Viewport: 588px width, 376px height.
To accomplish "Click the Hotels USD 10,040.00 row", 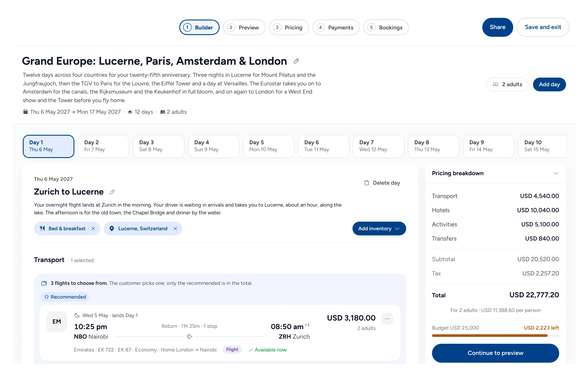I will pyautogui.click(x=495, y=210).
